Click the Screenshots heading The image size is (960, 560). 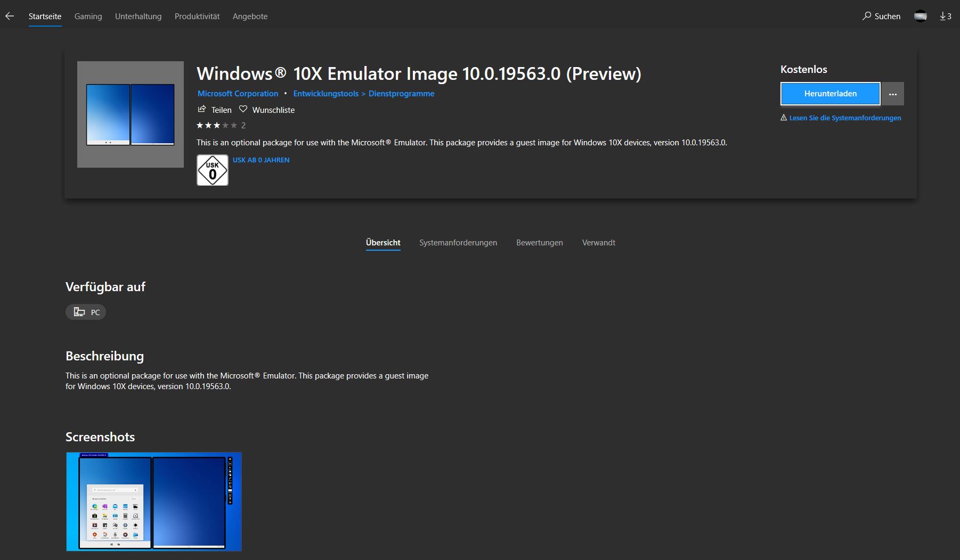click(x=100, y=437)
